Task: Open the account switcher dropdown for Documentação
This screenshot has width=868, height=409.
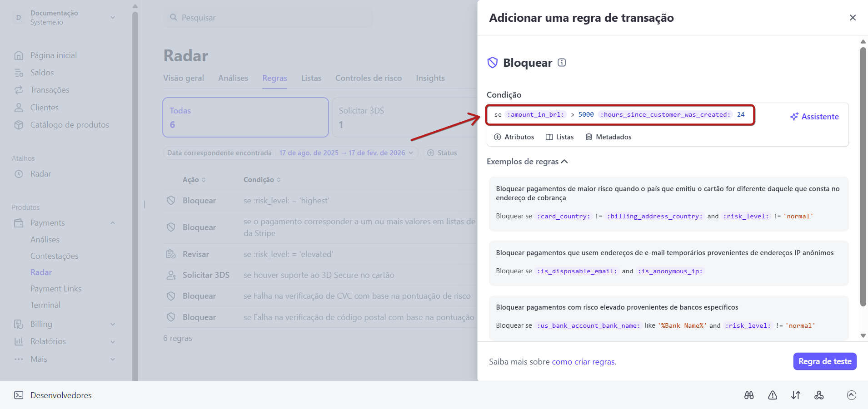Action: 113,18
